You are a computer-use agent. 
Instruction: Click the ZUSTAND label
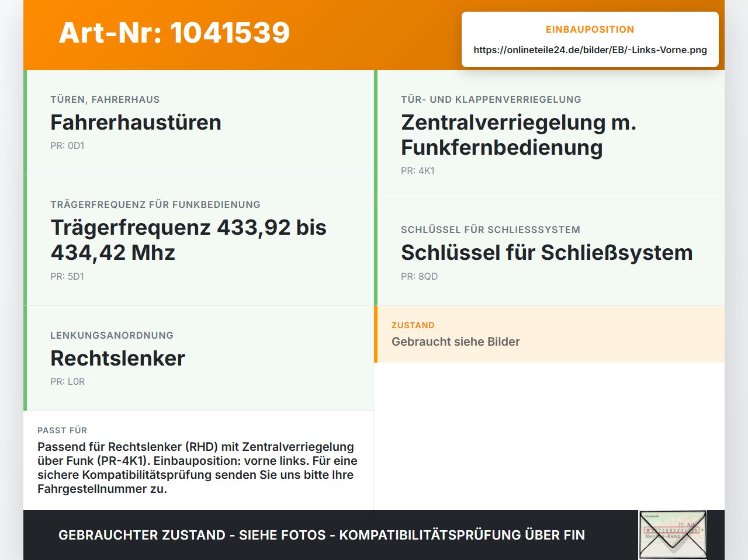[x=413, y=325]
